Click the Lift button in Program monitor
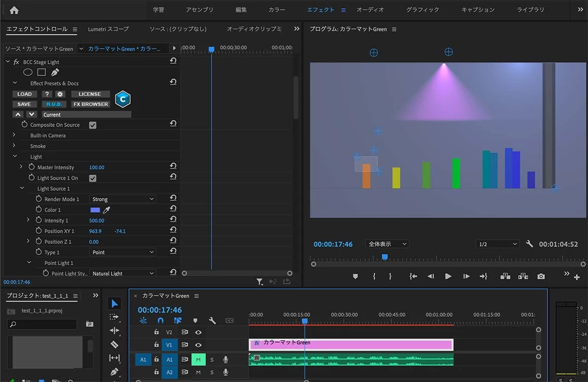This screenshot has width=588, height=382. pyautogui.click(x=505, y=276)
